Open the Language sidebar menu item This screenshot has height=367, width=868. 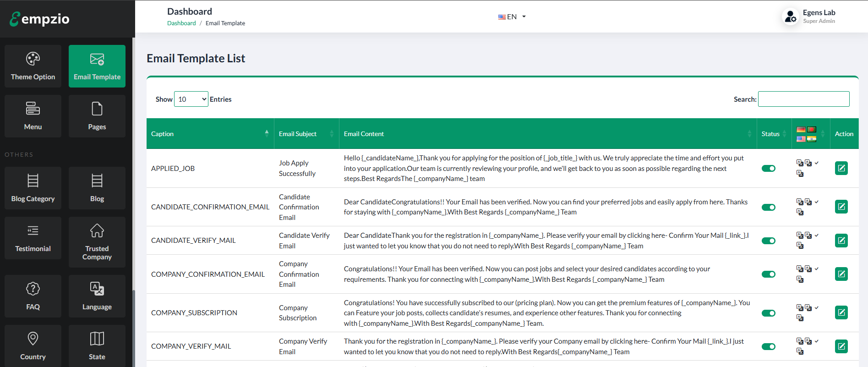click(97, 296)
